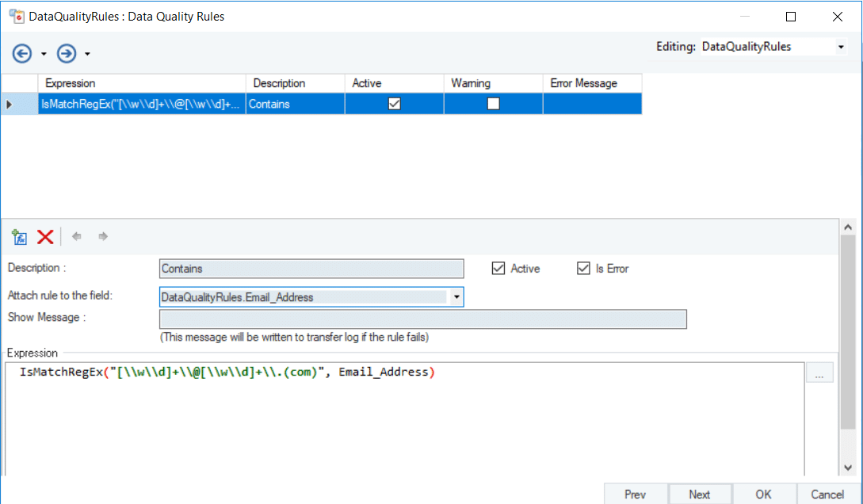
Task: Open the Attach rule to field dropdown
Action: tap(456, 297)
